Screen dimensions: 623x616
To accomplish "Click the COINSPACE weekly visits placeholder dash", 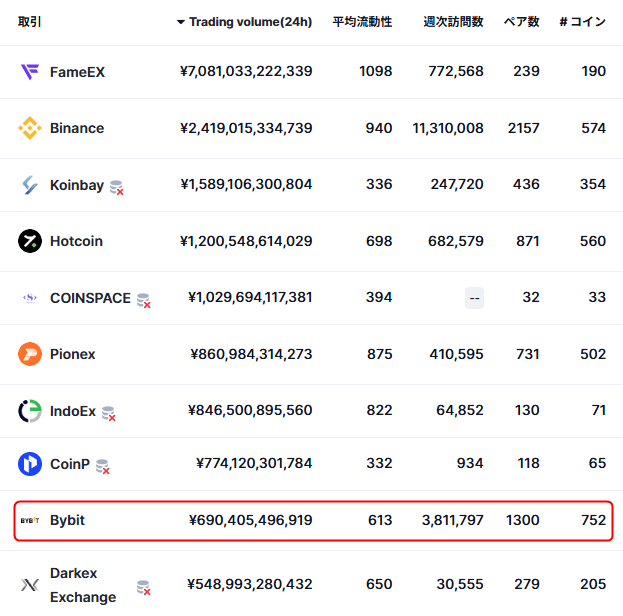I will coord(474,298).
